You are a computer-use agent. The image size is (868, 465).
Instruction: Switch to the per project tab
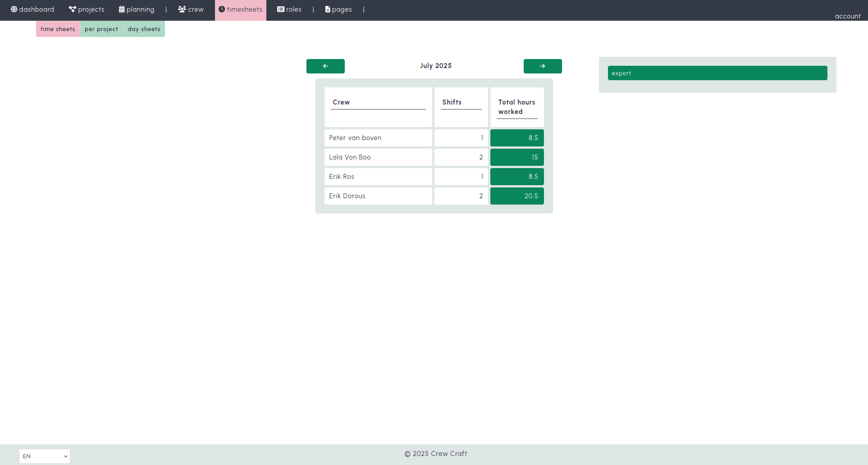point(101,29)
